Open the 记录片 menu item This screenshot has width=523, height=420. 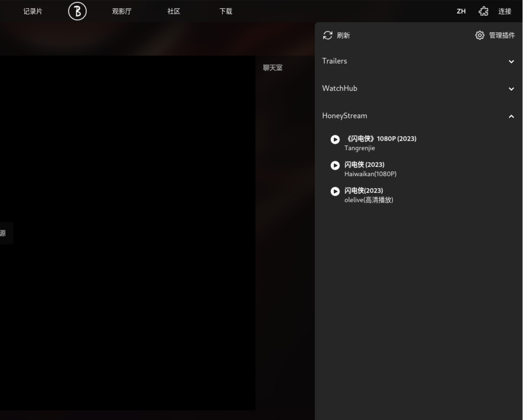pyautogui.click(x=33, y=11)
